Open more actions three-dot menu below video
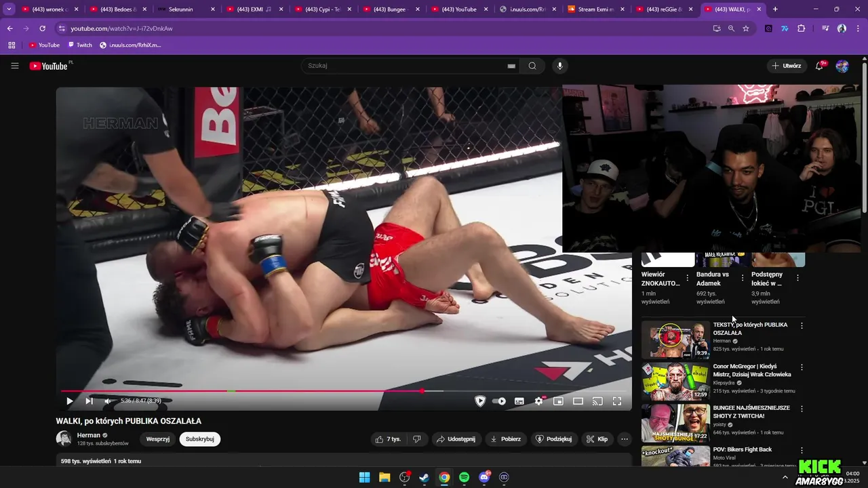 click(x=625, y=439)
